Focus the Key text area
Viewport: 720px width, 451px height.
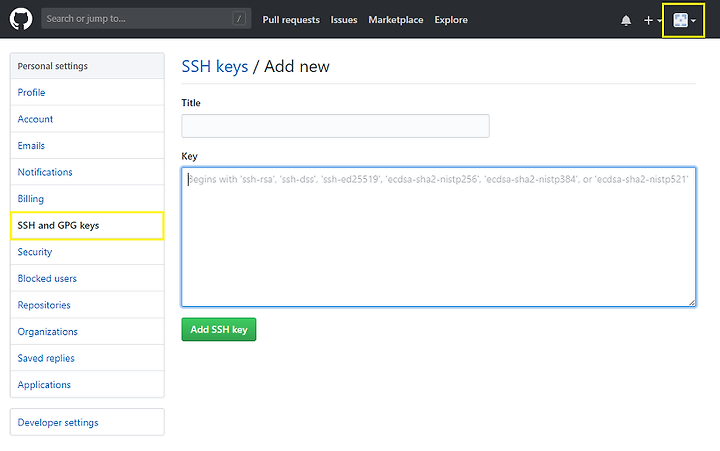[x=439, y=237]
